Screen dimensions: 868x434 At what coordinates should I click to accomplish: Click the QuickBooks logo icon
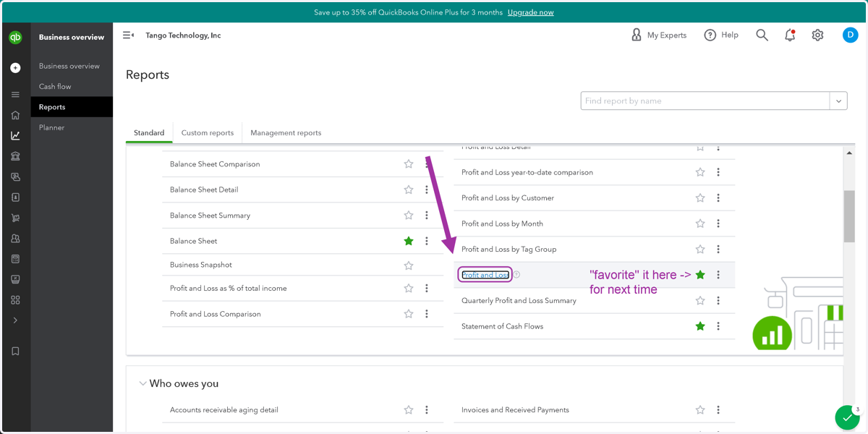15,38
